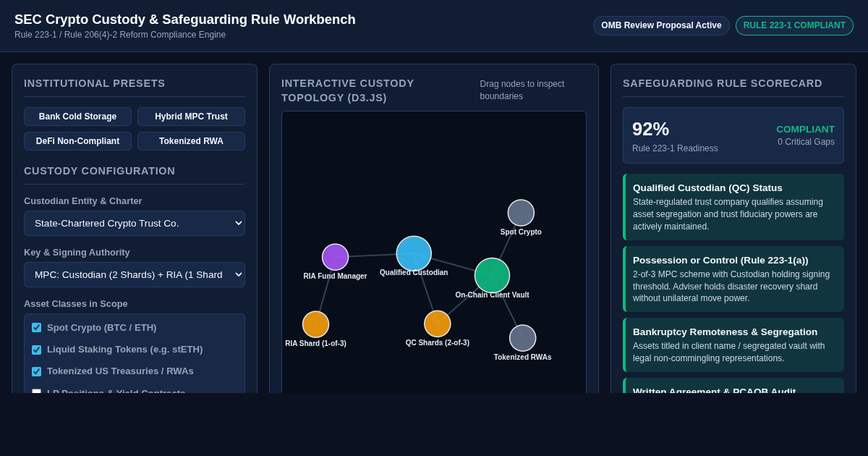868x456 pixels.
Task: Click the COMPLIANT scorecard status text
Action: [805, 129]
